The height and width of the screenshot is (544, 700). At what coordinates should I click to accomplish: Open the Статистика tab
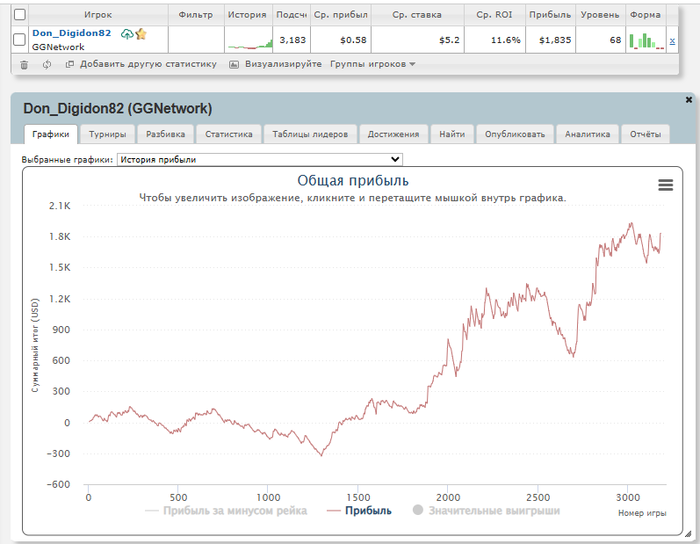tap(229, 134)
